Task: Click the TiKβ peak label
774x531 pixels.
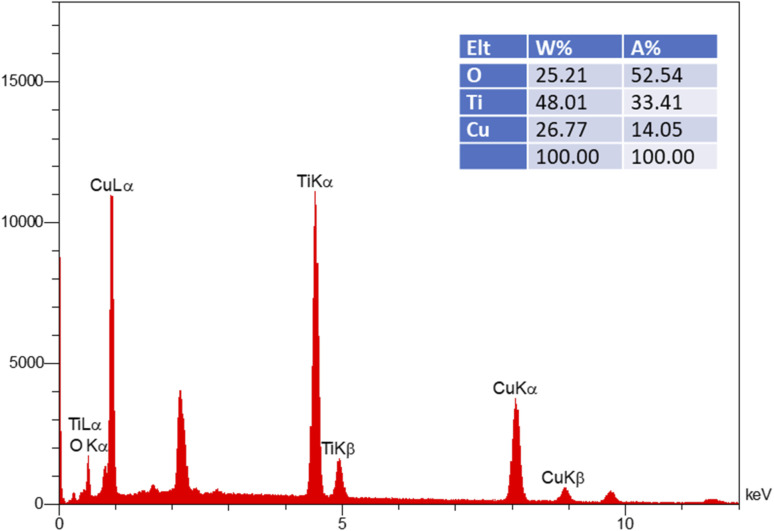Action: click(x=338, y=449)
